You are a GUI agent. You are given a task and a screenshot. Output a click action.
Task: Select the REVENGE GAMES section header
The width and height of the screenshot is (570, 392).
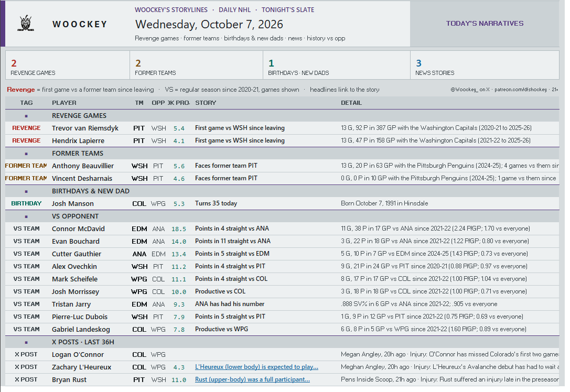[282, 115]
